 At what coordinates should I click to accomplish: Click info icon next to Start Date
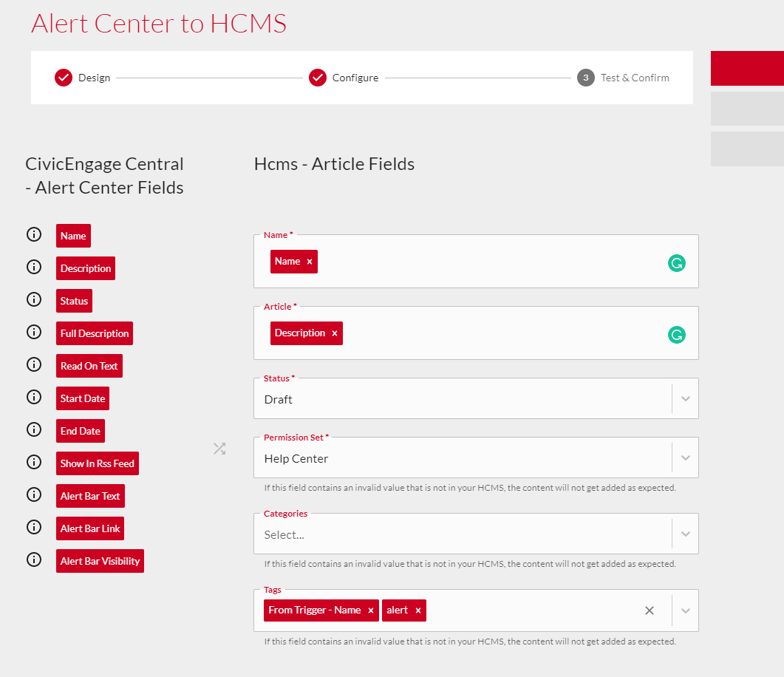pos(34,396)
